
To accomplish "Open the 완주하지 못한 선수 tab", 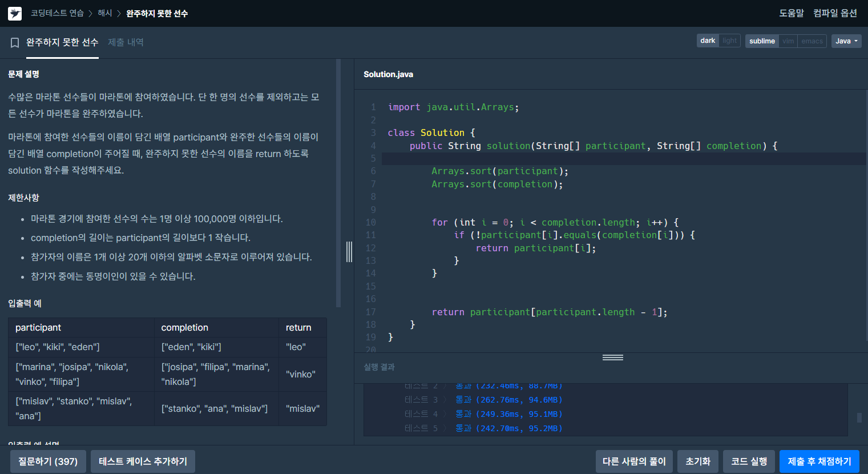I will tap(62, 43).
